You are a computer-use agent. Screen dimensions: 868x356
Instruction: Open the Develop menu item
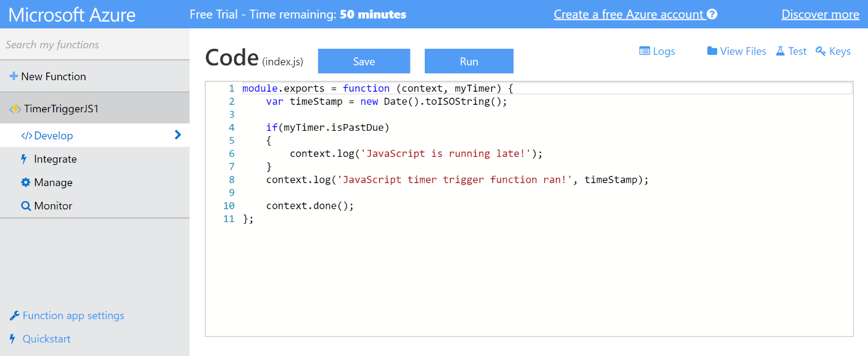[54, 136]
